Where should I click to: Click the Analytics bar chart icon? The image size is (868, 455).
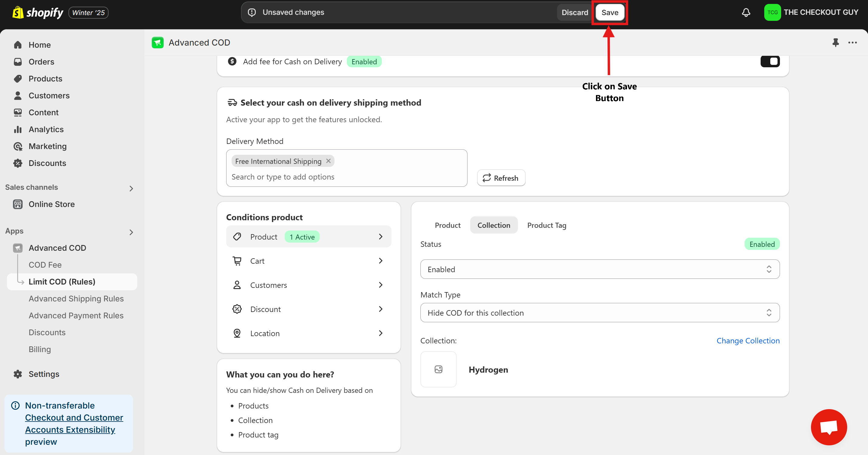click(18, 129)
